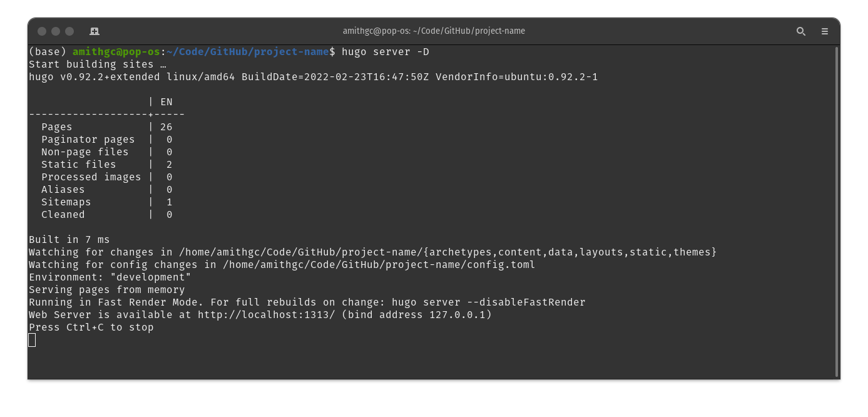This screenshot has width=868, height=417.
Task: Open the hamburger menu in title bar
Action: point(825,31)
